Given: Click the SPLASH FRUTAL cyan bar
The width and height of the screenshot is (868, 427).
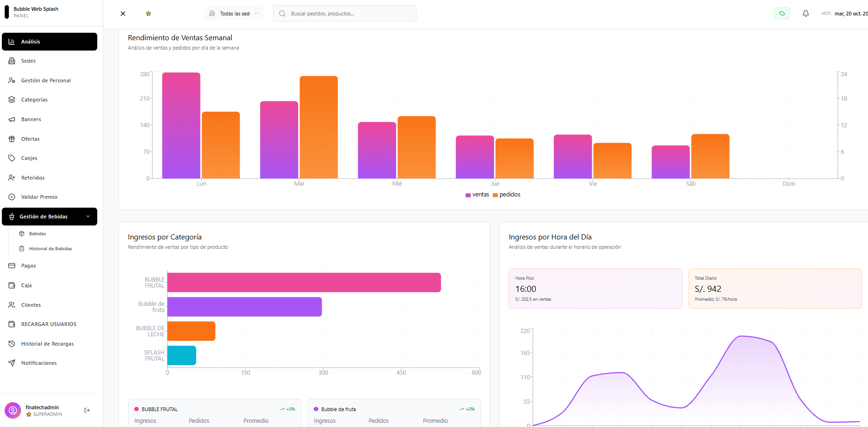Looking at the screenshot, I should (182, 355).
